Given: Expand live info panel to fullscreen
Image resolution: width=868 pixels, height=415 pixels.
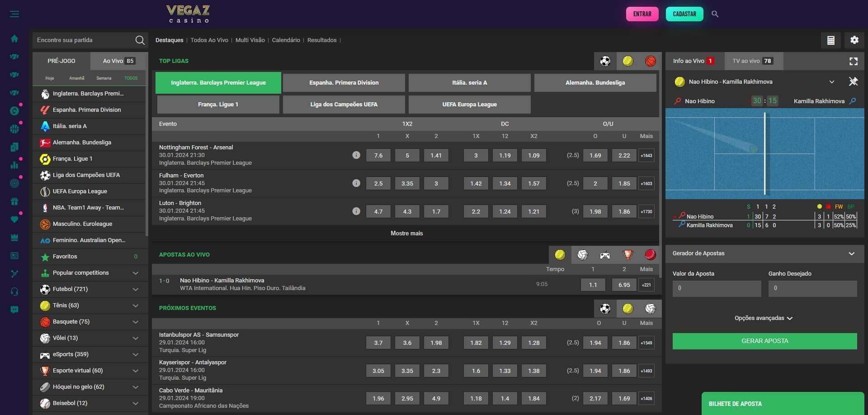Looking at the screenshot, I should pos(853,61).
